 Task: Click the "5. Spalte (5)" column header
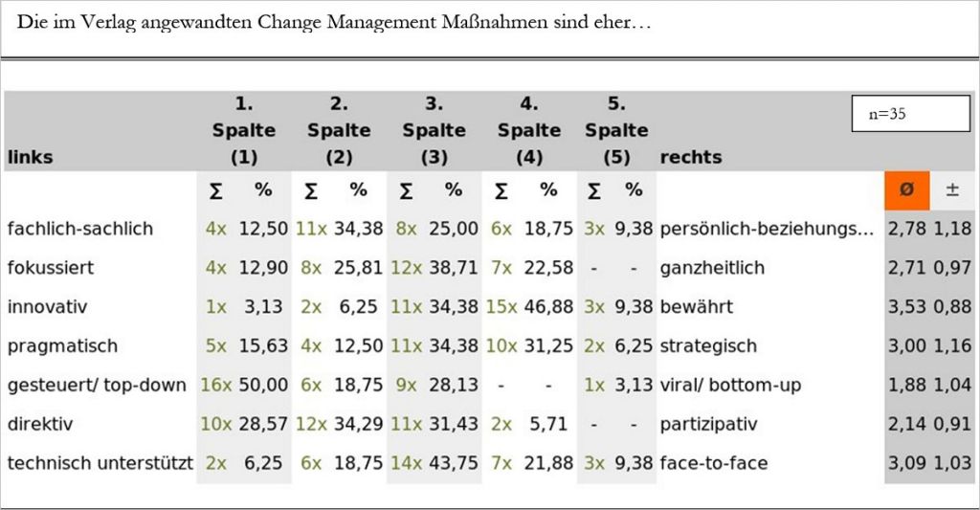tap(616, 130)
